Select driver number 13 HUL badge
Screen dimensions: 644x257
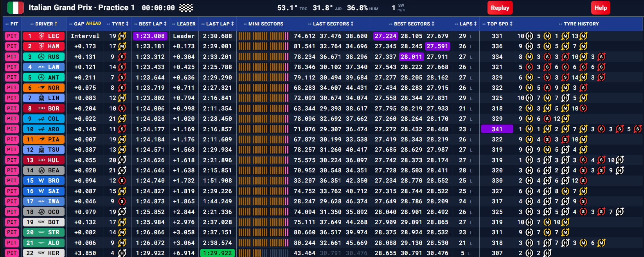pyautogui.click(x=43, y=160)
